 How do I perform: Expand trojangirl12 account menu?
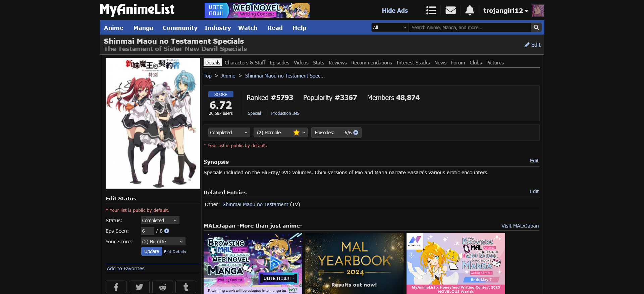(506, 11)
